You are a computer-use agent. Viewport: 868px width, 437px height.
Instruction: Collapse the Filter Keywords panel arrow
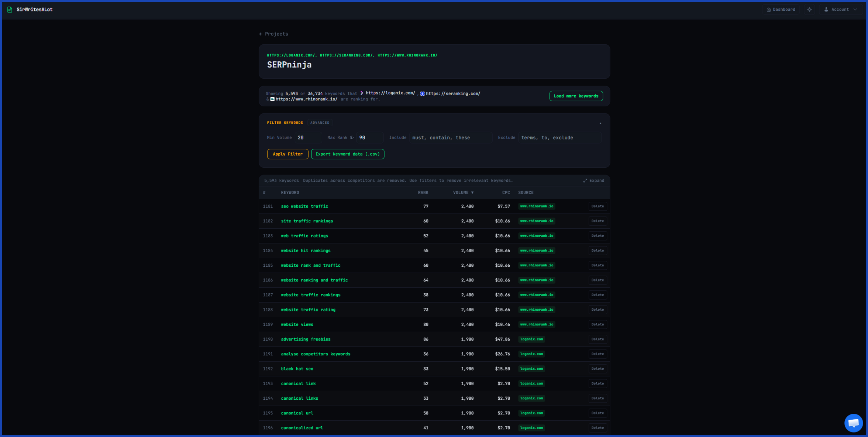[x=600, y=123]
